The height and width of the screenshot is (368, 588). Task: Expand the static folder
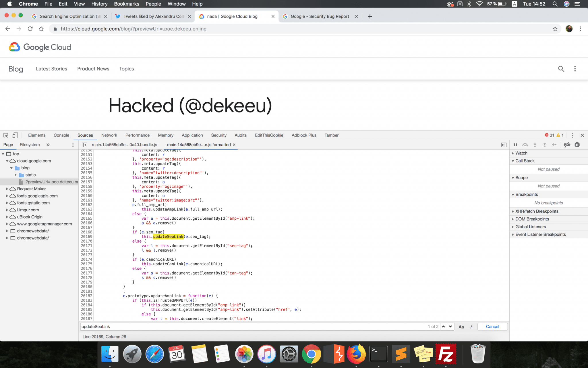click(16, 175)
